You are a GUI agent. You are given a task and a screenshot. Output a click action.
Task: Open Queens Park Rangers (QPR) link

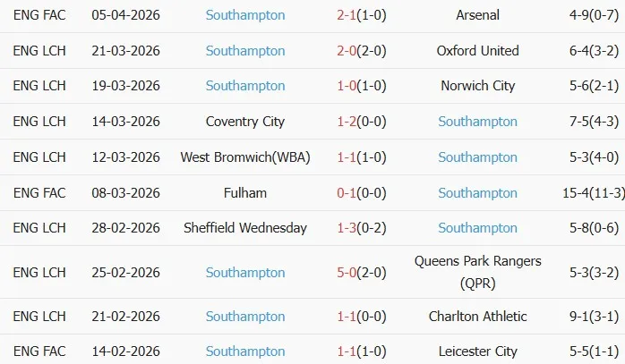tap(477, 272)
